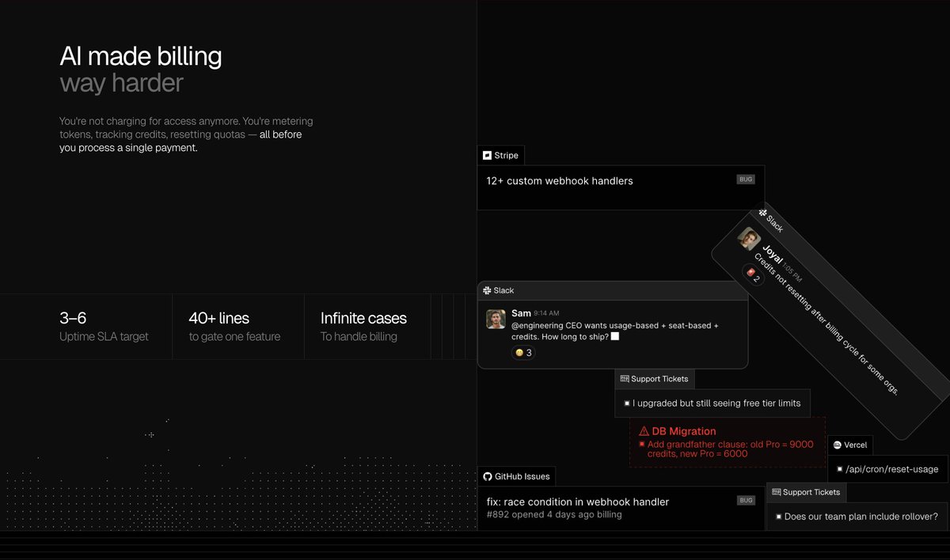Select the Stripe tab label
The width and height of the screenshot is (950, 560).
[x=501, y=156]
